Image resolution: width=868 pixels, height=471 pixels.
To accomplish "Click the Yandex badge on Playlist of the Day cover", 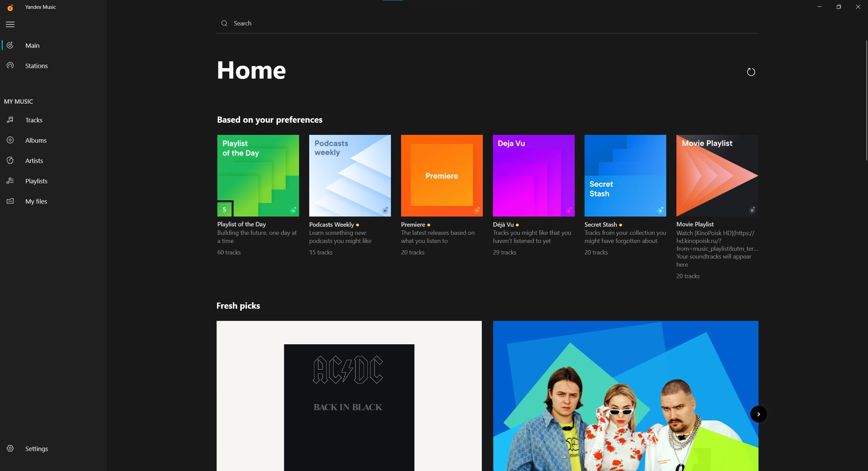I will 294,210.
